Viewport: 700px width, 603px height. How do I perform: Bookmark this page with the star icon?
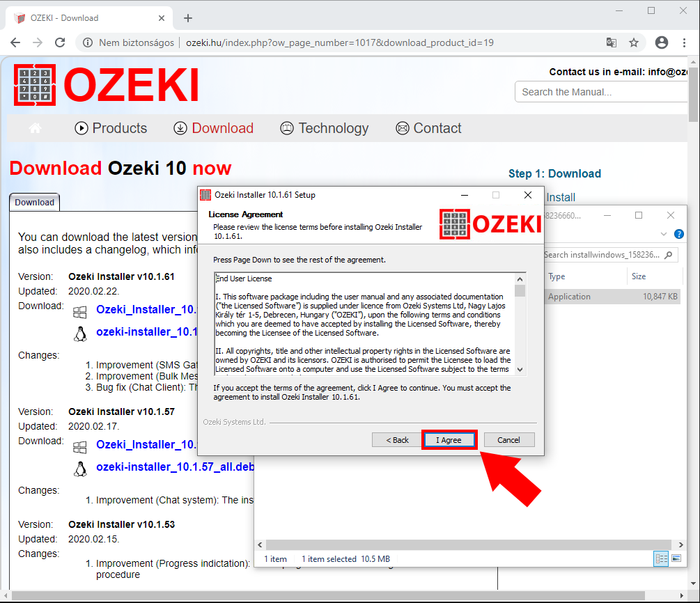click(x=634, y=42)
